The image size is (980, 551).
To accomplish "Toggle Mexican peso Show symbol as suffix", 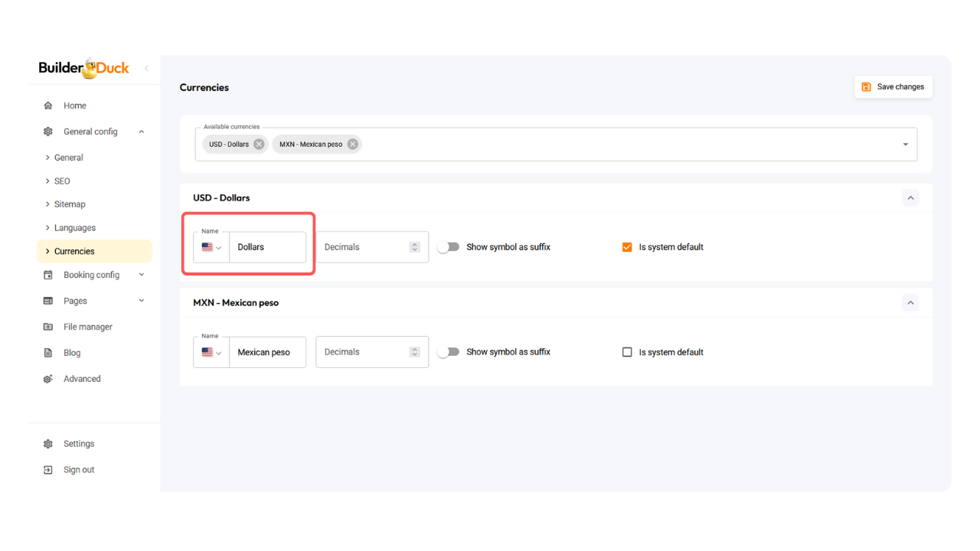I will 448,352.
